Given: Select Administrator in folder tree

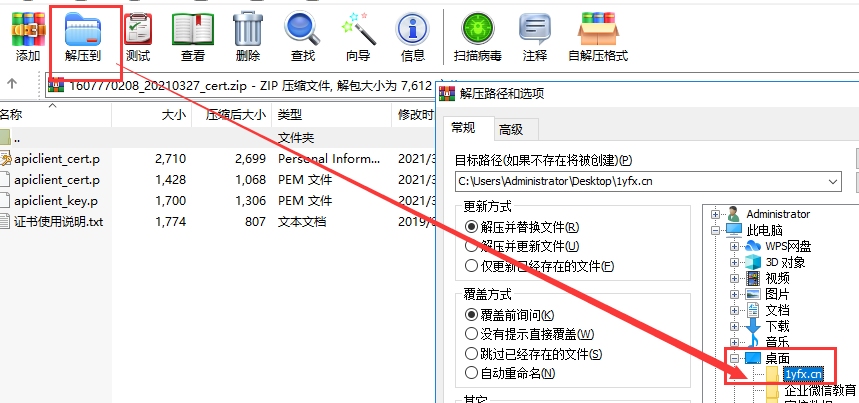Looking at the screenshot, I should 778,214.
